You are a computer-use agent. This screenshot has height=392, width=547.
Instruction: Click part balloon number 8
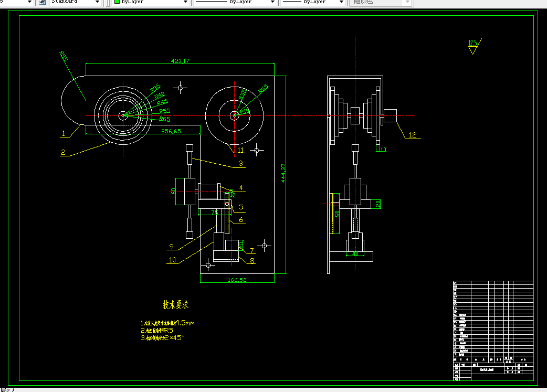pyautogui.click(x=252, y=260)
